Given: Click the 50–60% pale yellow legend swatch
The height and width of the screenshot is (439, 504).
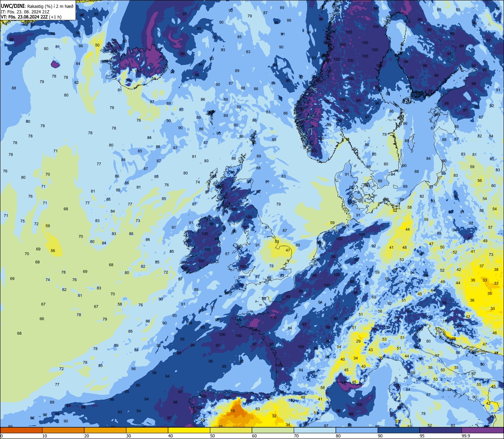Looking at the screenshot, I should coord(231,430).
